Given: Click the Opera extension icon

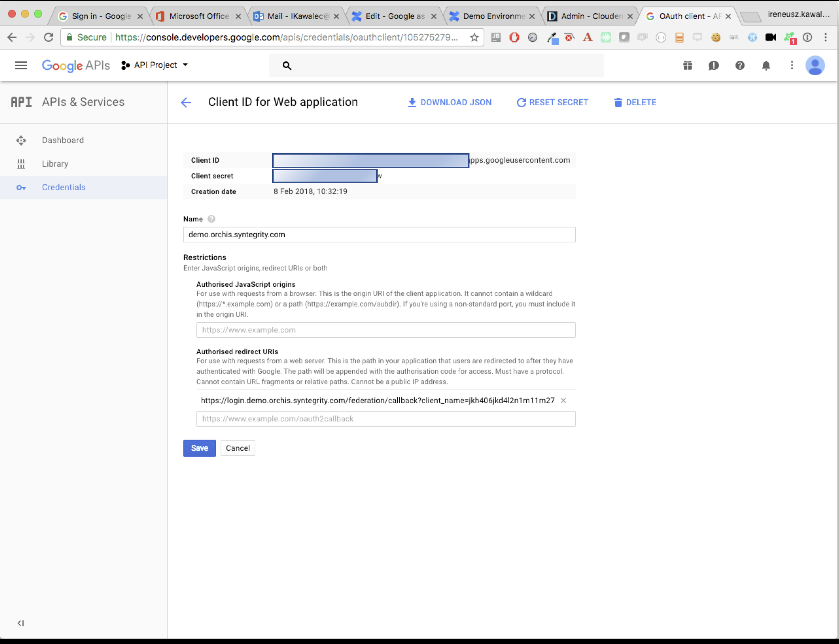Looking at the screenshot, I should pos(514,37).
